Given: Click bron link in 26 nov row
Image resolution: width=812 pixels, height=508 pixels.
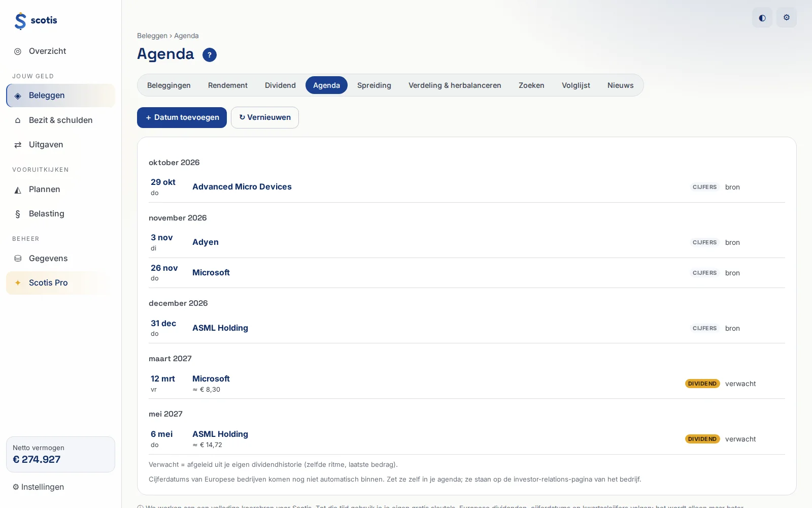Looking at the screenshot, I should pos(732,273).
